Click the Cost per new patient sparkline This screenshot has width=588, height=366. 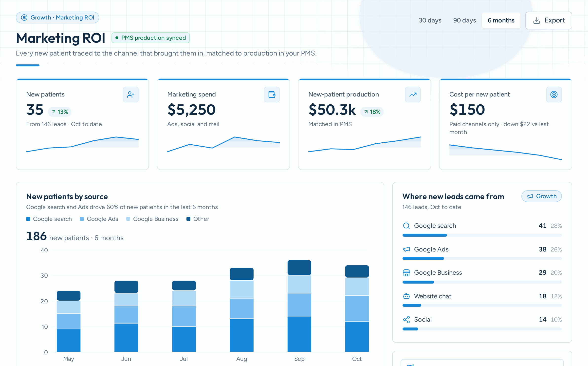506,152
